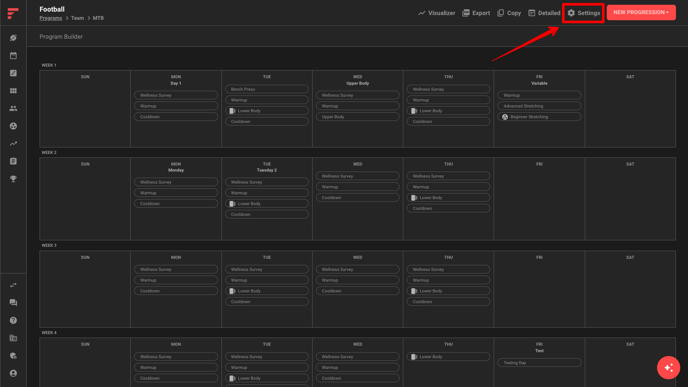The height and width of the screenshot is (387, 688).
Task: Open Week 1 Tuesday Lower Body session
Action: pos(267,111)
